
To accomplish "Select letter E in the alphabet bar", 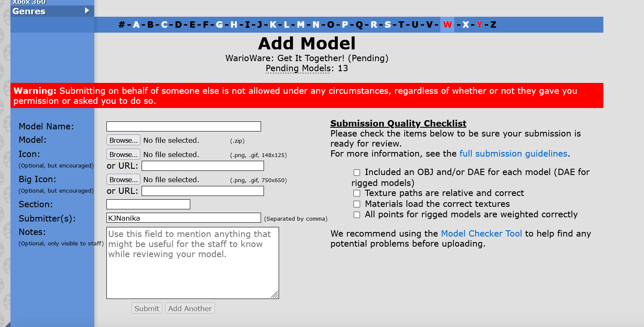I will point(192,25).
